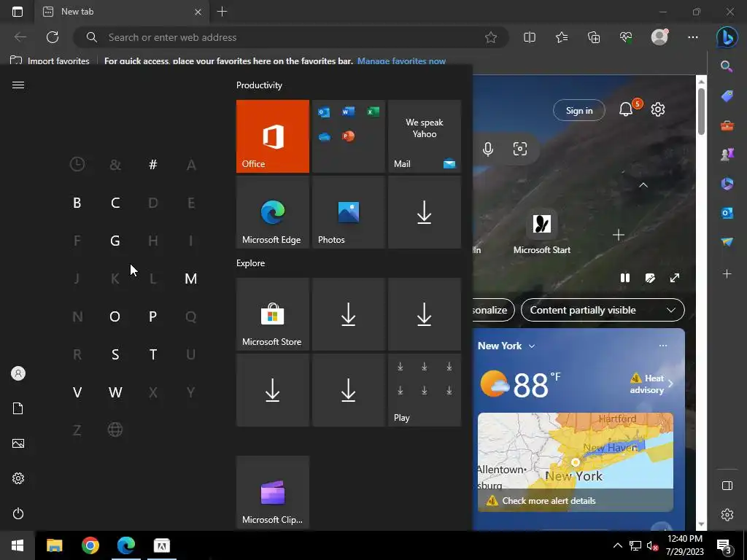Open Pictures from Start sidebar
747x560 pixels.
[x=18, y=443]
